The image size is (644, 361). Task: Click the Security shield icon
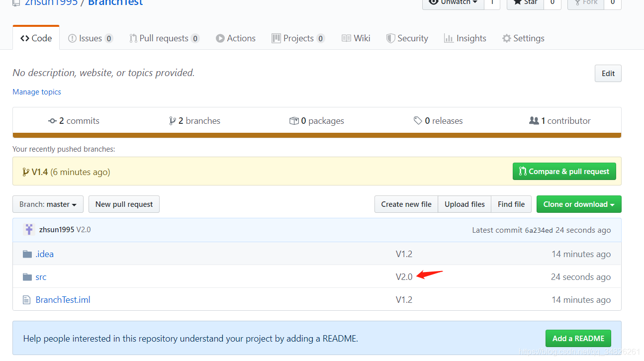(391, 38)
